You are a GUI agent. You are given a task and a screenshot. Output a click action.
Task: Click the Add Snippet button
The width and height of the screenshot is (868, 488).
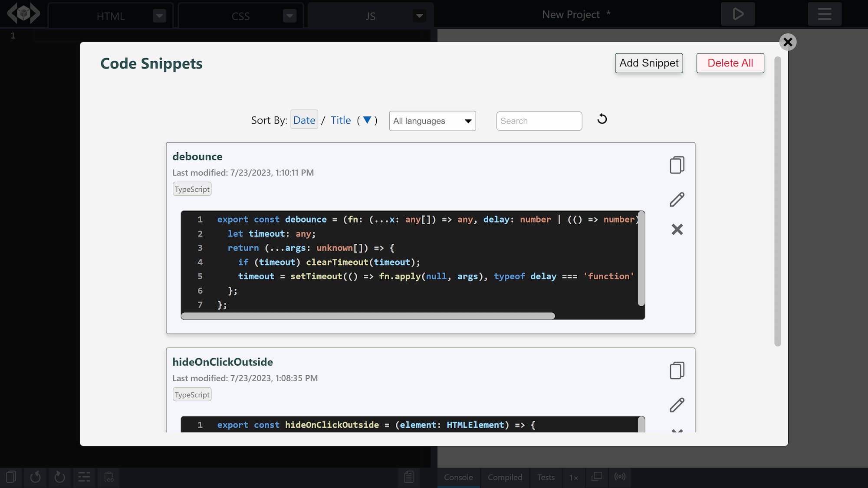[648, 63]
